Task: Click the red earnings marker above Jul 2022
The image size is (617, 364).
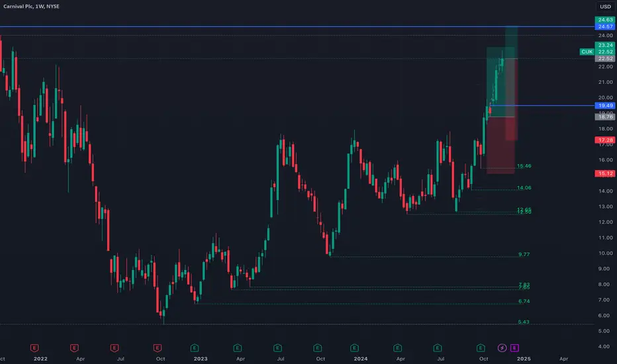Action: pyautogui.click(x=115, y=348)
